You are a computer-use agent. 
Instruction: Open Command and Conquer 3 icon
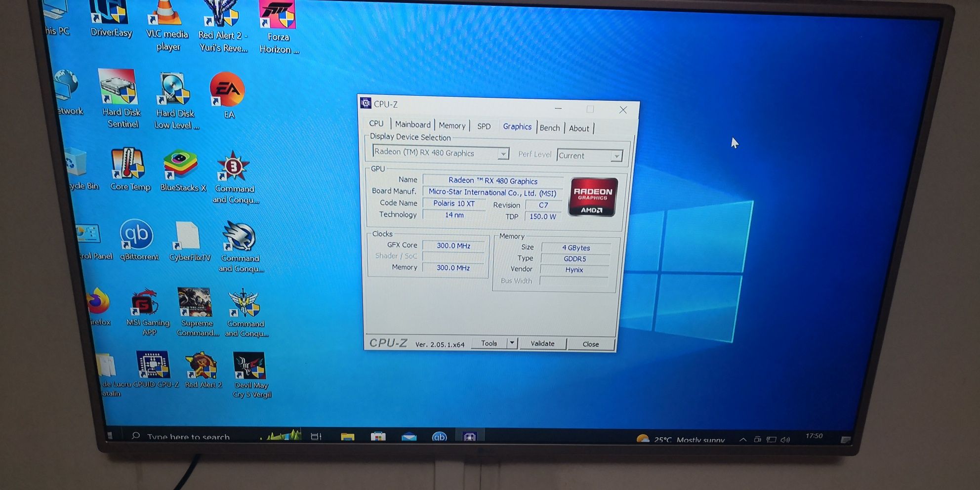(235, 177)
